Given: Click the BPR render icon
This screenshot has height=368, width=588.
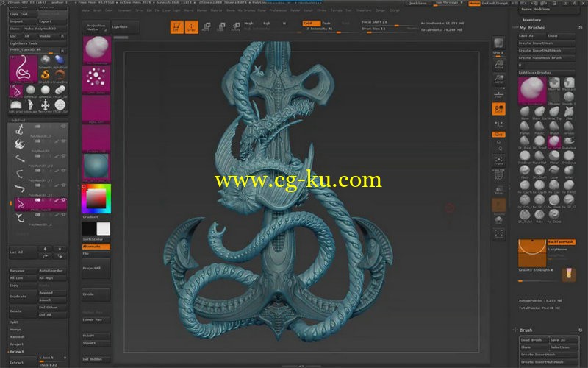Looking at the screenshot, I should tap(498, 43).
